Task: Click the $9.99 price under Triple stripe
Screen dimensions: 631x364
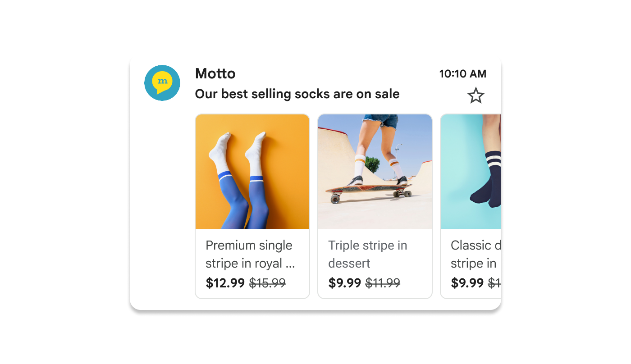Action: pyautogui.click(x=345, y=283)
